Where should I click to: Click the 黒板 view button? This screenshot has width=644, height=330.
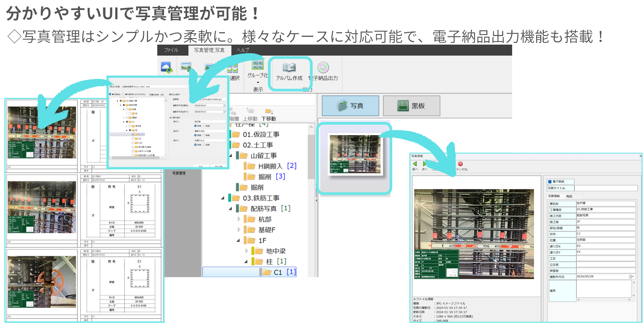[411, 106]
